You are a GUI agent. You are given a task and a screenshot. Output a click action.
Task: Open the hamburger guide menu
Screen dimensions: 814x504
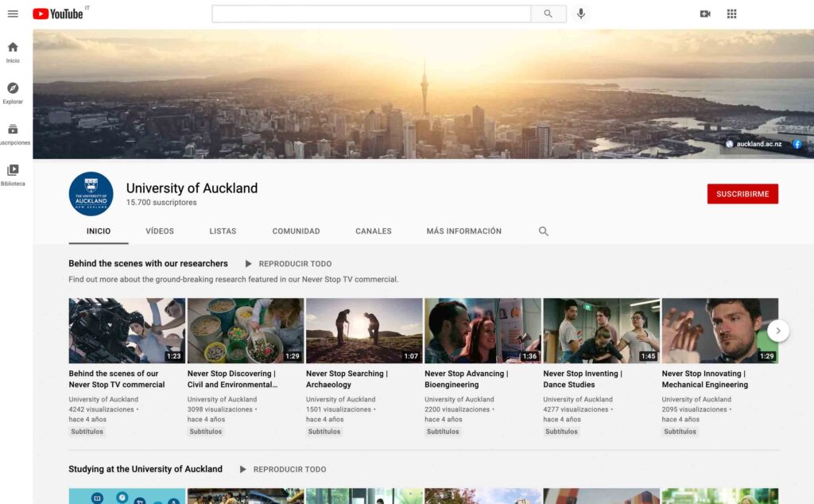tap(13, 14)
